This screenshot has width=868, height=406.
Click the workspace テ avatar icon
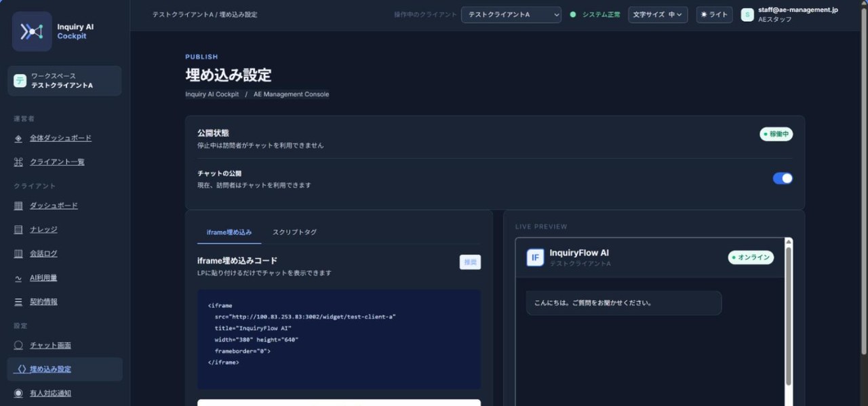(x=20, y=81)
